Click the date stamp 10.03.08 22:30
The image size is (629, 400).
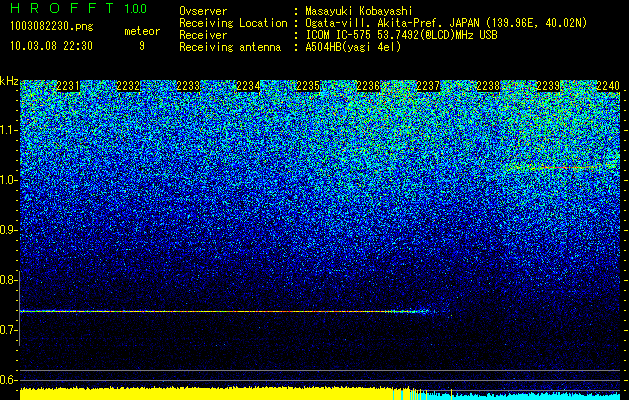(51, 46)
